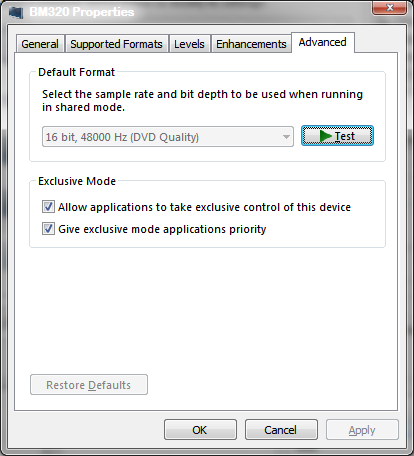Click the Advanced tab
The width and height of the screenshot is (414, 456).
click(322, 42)
